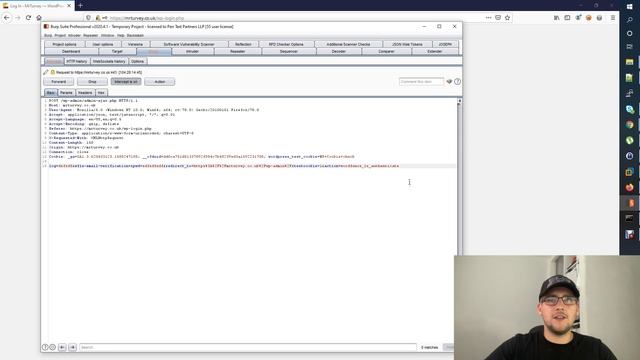Open the Repeater menu in menu bar

tap(91, 36)
